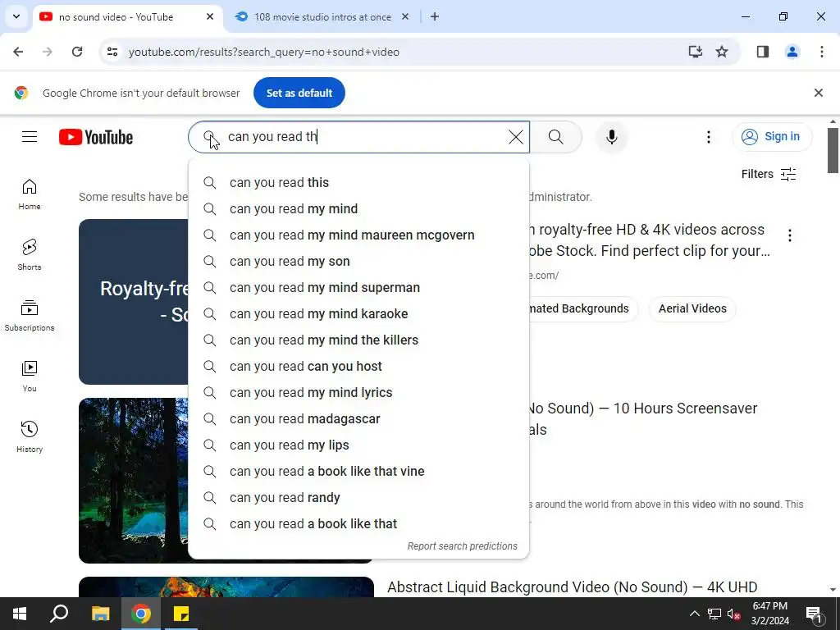Toggle Chrome side panel

pos(763,52)
